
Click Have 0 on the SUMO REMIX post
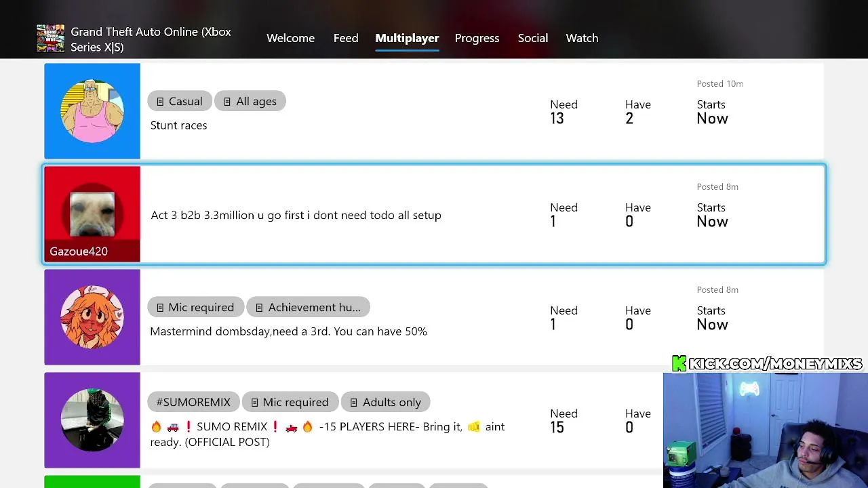point(637,421)
